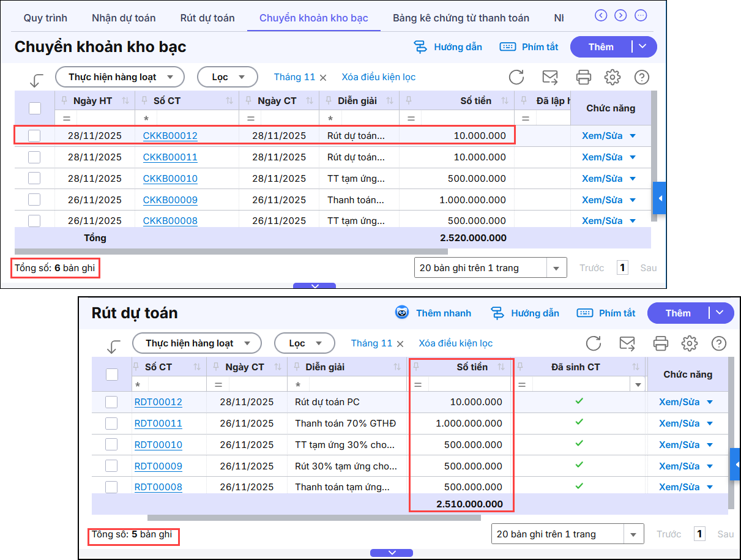
Task: Toggle select-all checkbox in Rút dự toán header
Action: coord(112,375)
